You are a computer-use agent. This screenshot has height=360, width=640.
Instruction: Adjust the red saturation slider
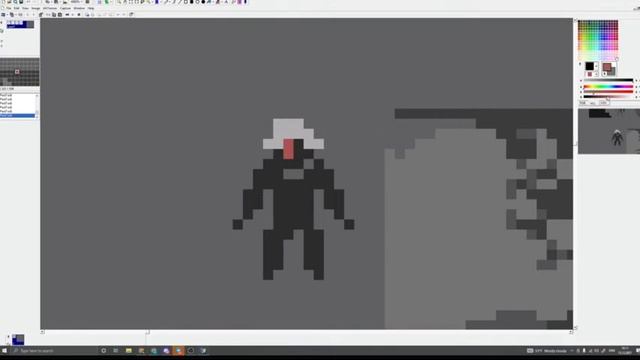pyautogui.click(x=608, y=92)
